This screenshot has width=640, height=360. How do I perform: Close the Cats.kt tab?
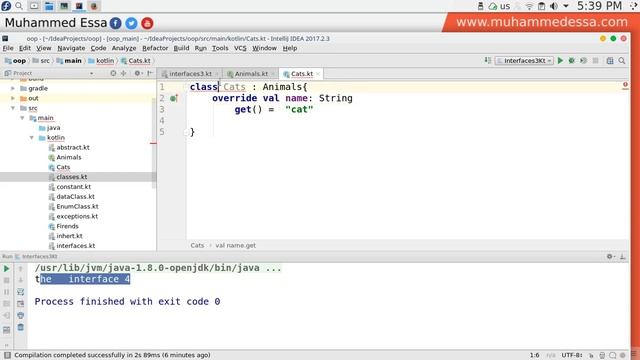(x=318, y=74)
